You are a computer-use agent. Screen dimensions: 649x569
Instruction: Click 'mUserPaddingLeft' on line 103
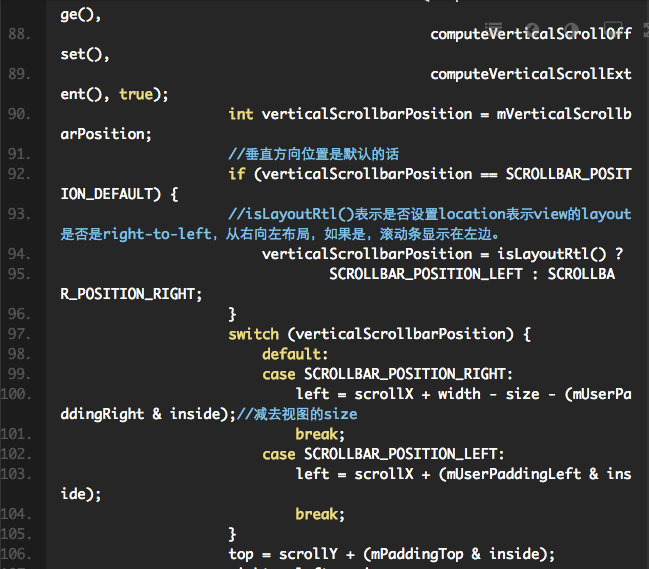coord(514,473)
